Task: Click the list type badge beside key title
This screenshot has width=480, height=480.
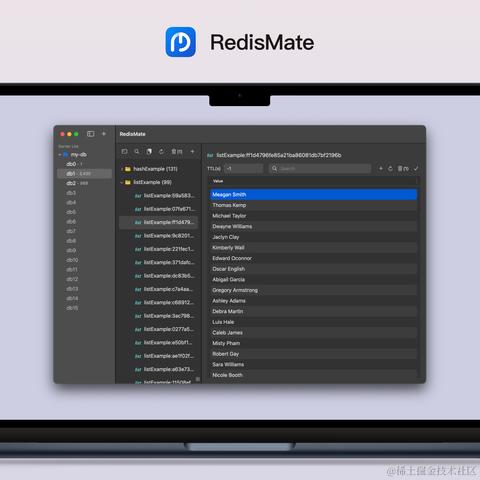Action: [x=210, y=155]
